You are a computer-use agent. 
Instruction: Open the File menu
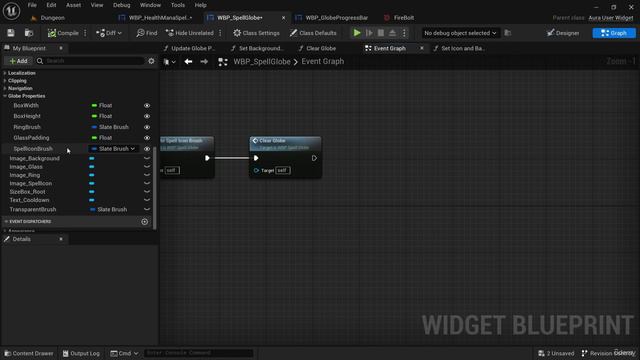32,5
